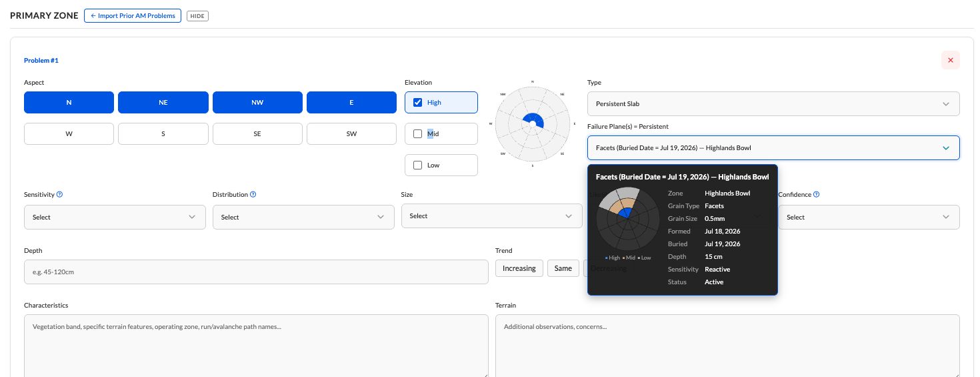This screenshot has width=980, height=377.
Task: Open the Sensitivity help question-mark icon
Action: tap(59, 195)
